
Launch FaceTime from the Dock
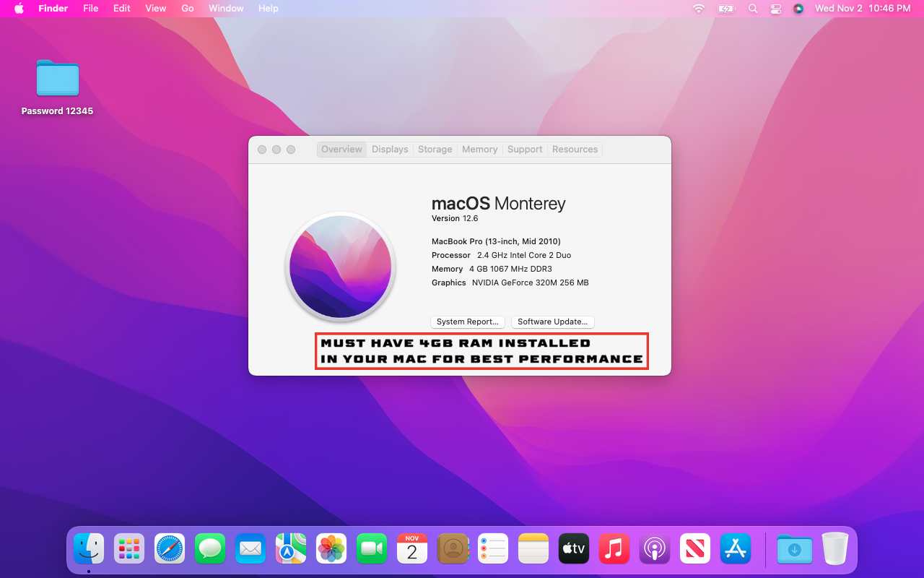pyautogui.click(x=372, y=549)
